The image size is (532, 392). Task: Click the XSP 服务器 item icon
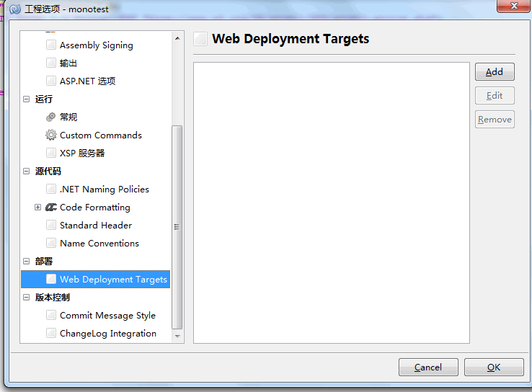tap(51, 153)
